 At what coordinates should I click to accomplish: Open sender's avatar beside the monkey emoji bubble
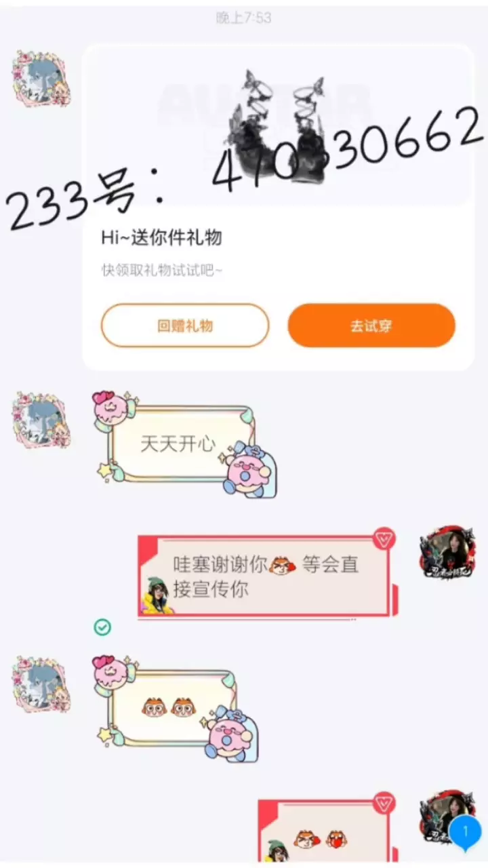coord(42,684)
